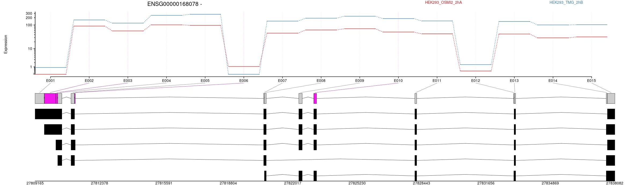Screen dimensions: 644x188
Task: Click exon label E005
Action: [x=205, y=81]
